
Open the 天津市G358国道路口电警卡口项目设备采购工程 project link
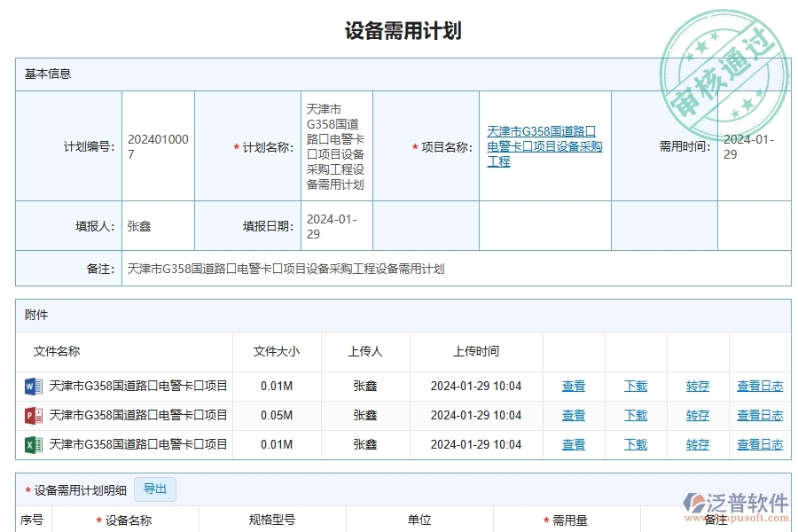tap(542, 147)
